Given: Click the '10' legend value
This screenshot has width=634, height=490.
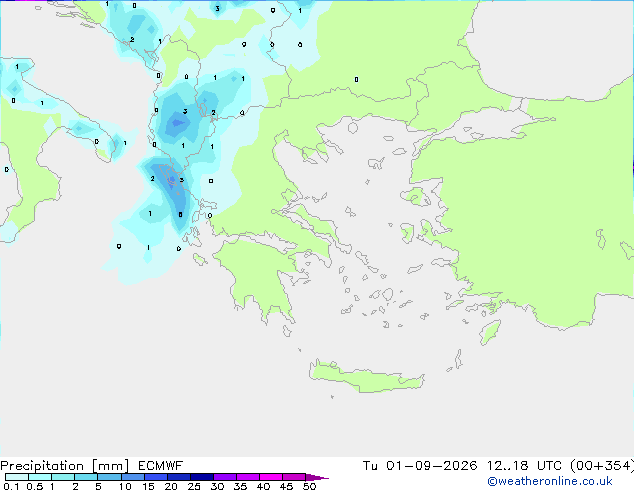Looking at the screenshot, I should click(x=125, y=486).
